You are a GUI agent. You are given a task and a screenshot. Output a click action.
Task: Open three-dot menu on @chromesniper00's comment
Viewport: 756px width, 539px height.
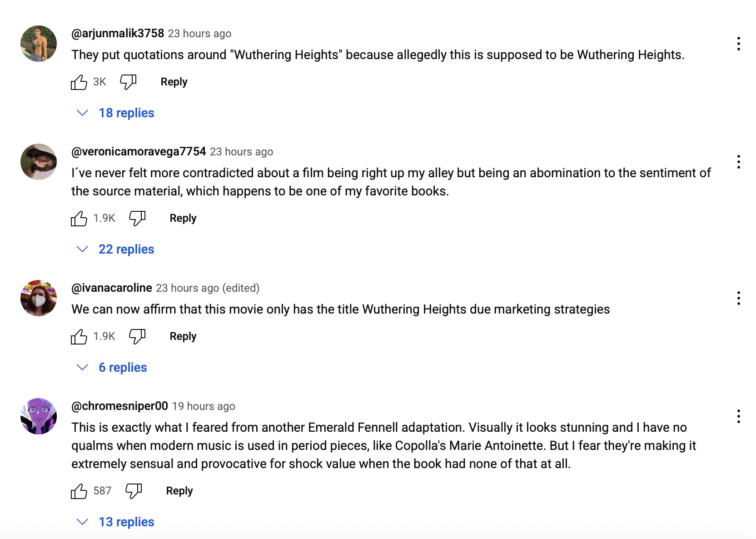pyautogui.click(x=739, y=416)
